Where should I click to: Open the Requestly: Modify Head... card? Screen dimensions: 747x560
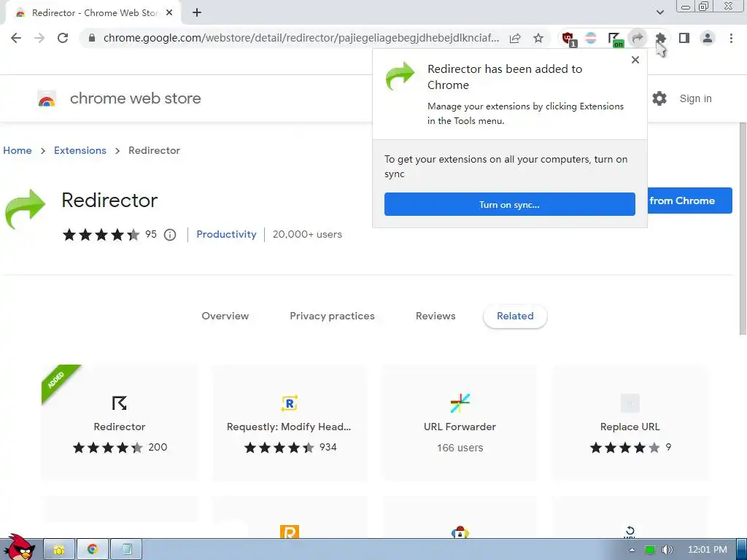click(x=289, y=422)
